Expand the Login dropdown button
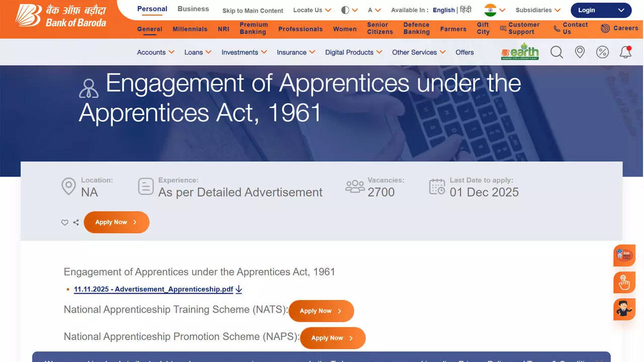This screenshot has height=362, width=644. pos(601,10)
